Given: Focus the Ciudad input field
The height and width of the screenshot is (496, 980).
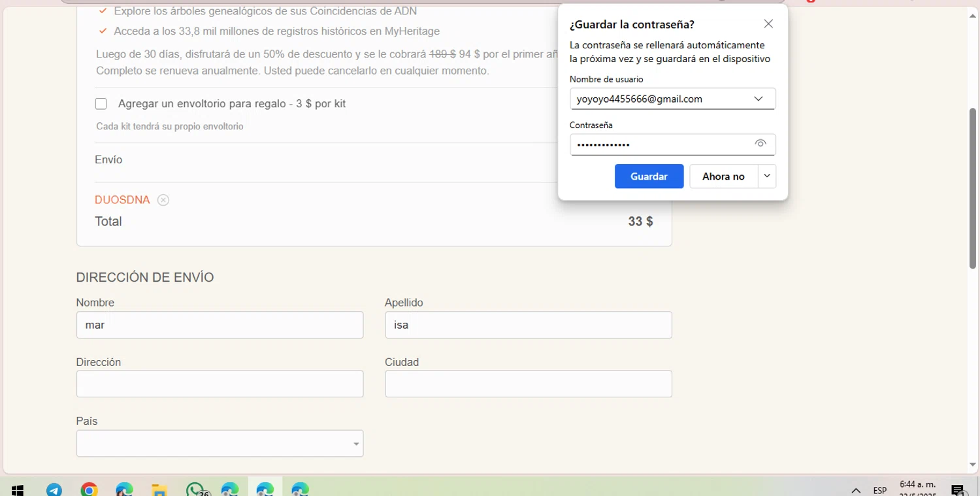Looking at the screenshot, I should pyautogui.click(x=529, y=384).
